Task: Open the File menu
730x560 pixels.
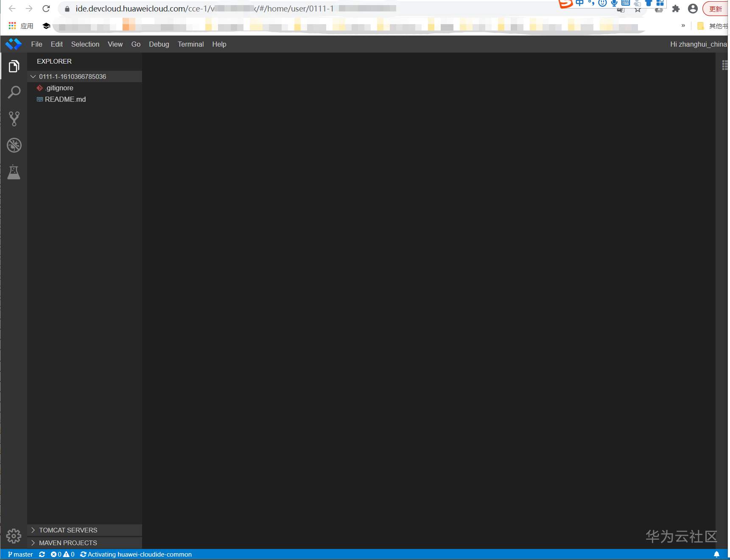Action: [37, 44]
